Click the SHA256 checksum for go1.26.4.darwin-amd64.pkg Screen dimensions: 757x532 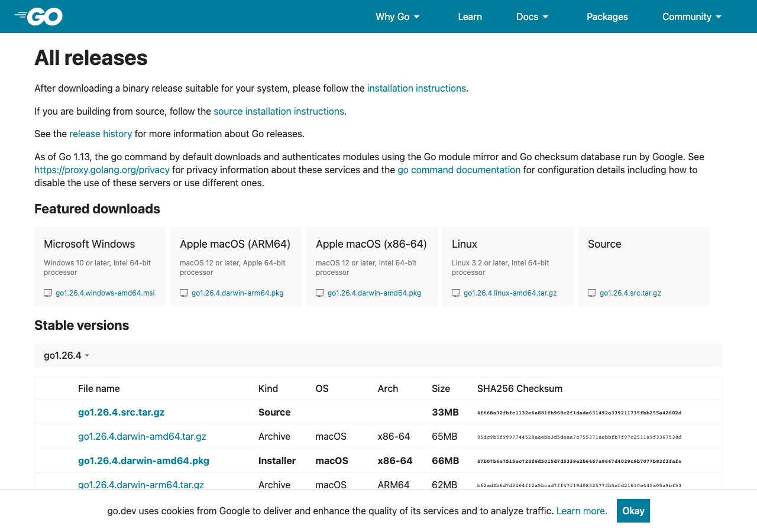pyautogui.click(x=580, y=461)
